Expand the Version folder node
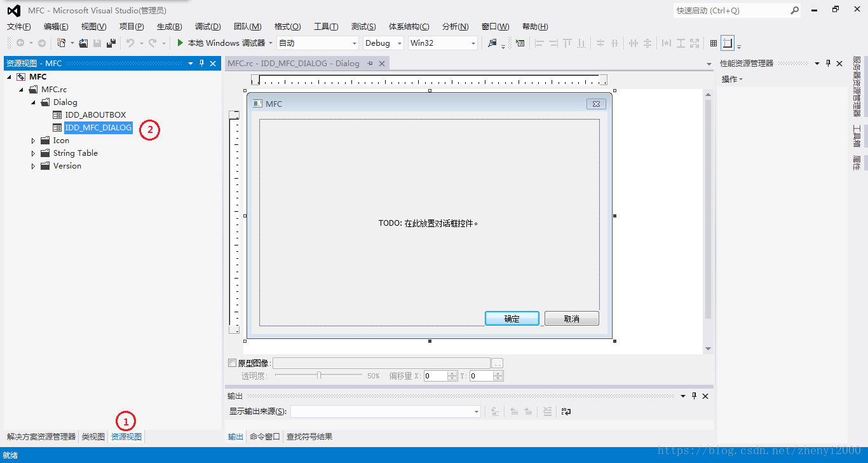The image size is (868, 463). 33,166
